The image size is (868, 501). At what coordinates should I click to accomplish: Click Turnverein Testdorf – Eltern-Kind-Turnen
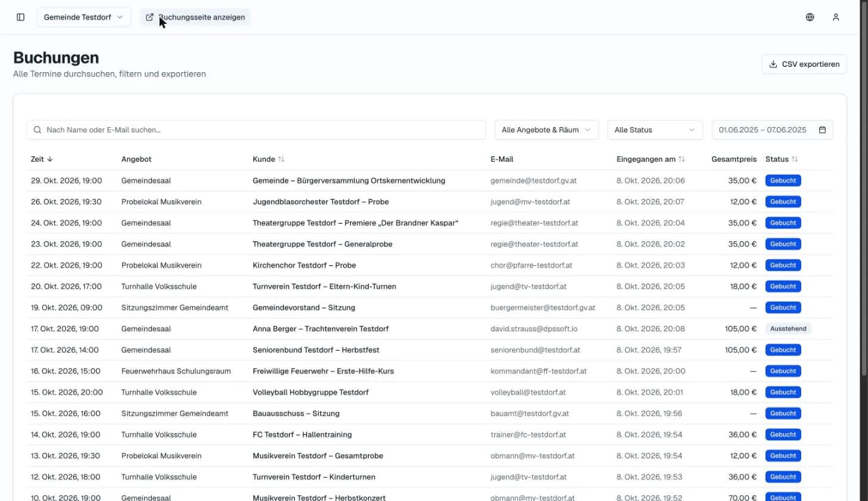click(324, 286)
